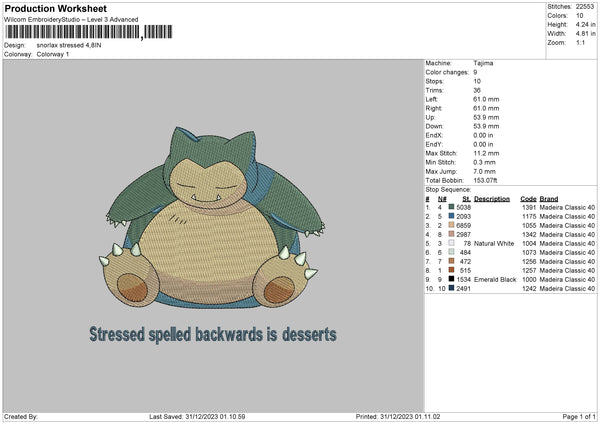Click the 'Created By:' footer label
Image resolution: width=600 pixels, height=424 pixels.
pos(21,417)
